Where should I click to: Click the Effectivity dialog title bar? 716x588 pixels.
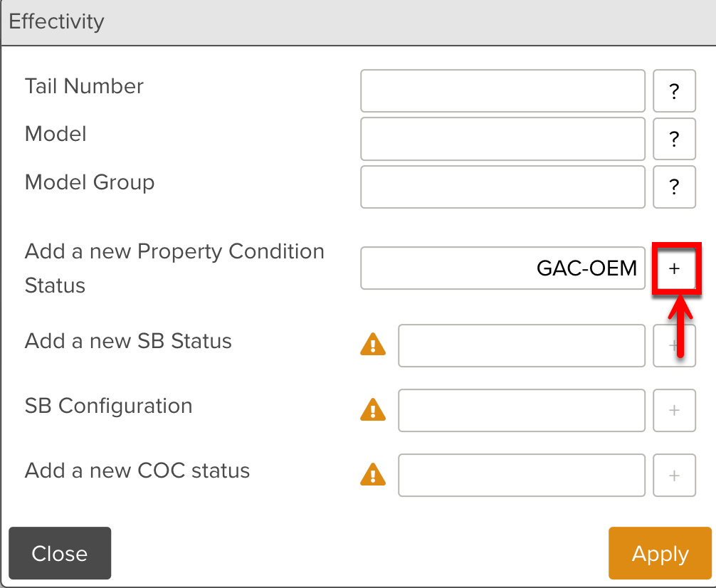click(356, 22)
